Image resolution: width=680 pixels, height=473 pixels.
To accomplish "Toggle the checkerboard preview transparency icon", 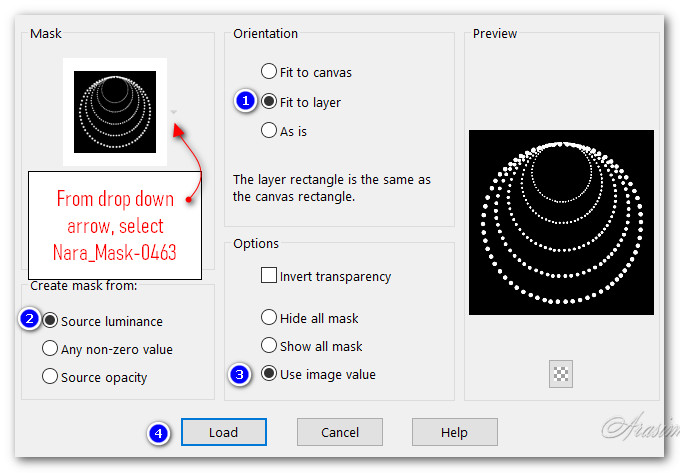I will pyautogui.click(x=560, y=374).
